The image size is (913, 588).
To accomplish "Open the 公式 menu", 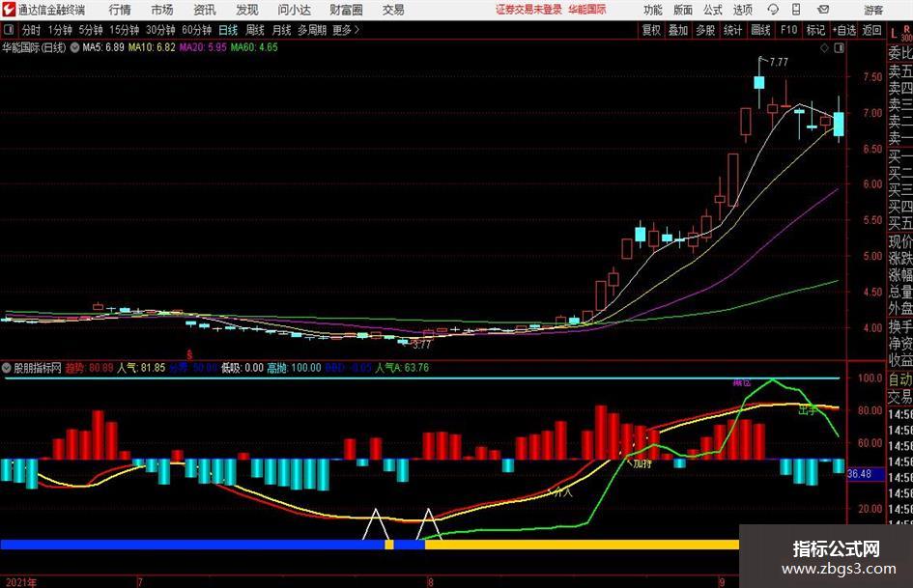I will tap(713, 10).
